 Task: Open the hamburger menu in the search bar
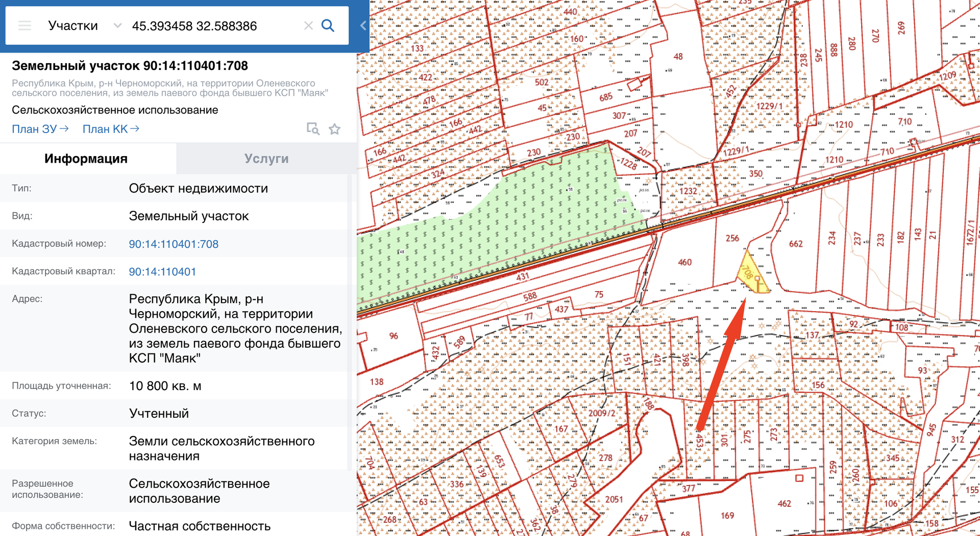pos(24,25)
